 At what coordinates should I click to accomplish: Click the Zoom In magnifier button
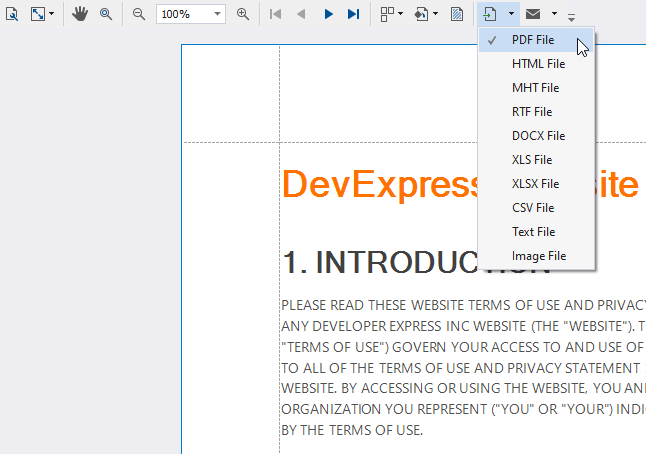(243, 14)
